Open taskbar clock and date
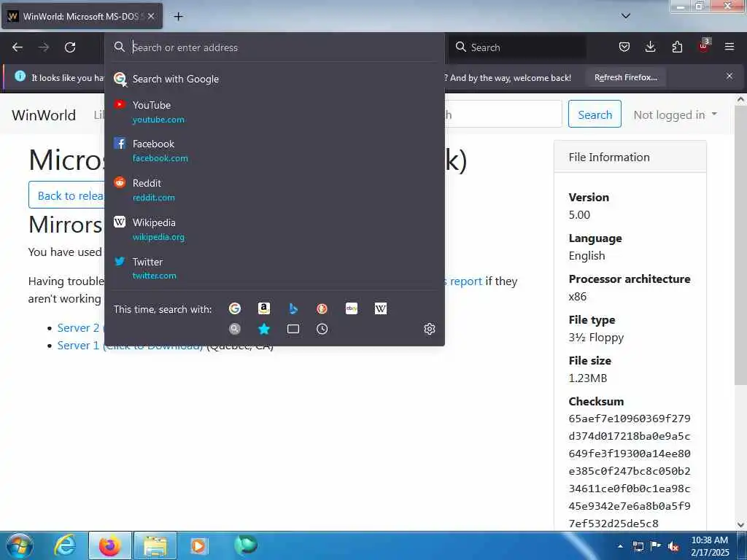Viewport: 747px width, 560px height. pos(709,546)
